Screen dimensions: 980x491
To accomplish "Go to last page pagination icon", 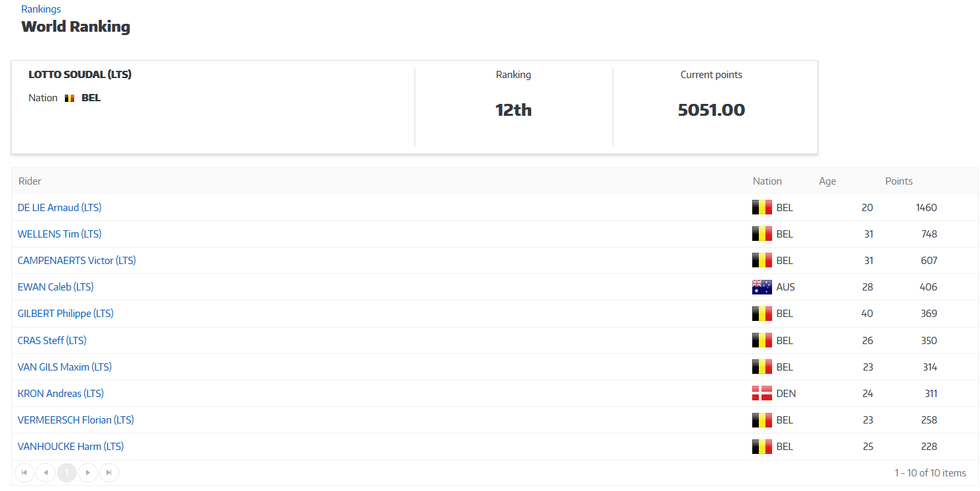I will click(x=109, y=472).
